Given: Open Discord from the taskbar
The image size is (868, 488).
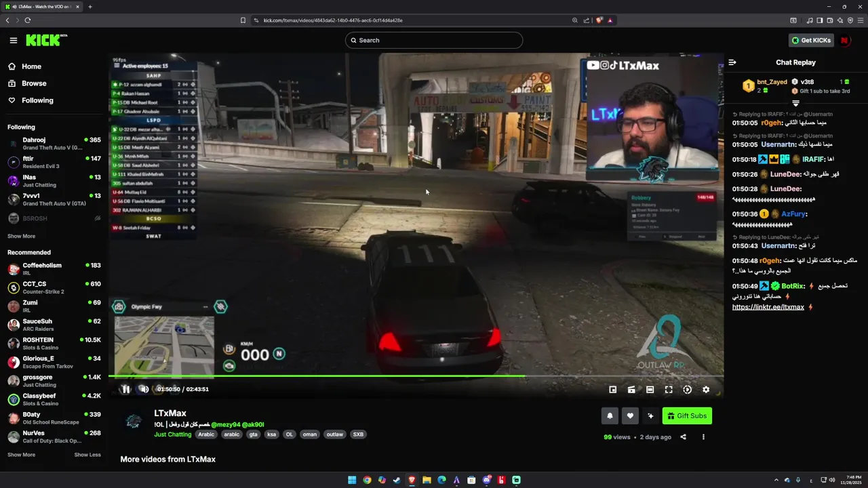Looking at the screenshot, I should click(x=486, y=480).
